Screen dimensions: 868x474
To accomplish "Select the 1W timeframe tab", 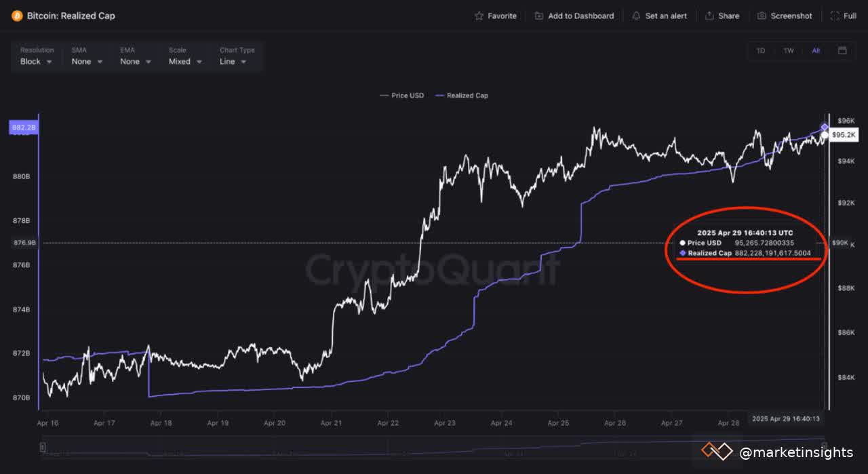I will tap(788, 50).
